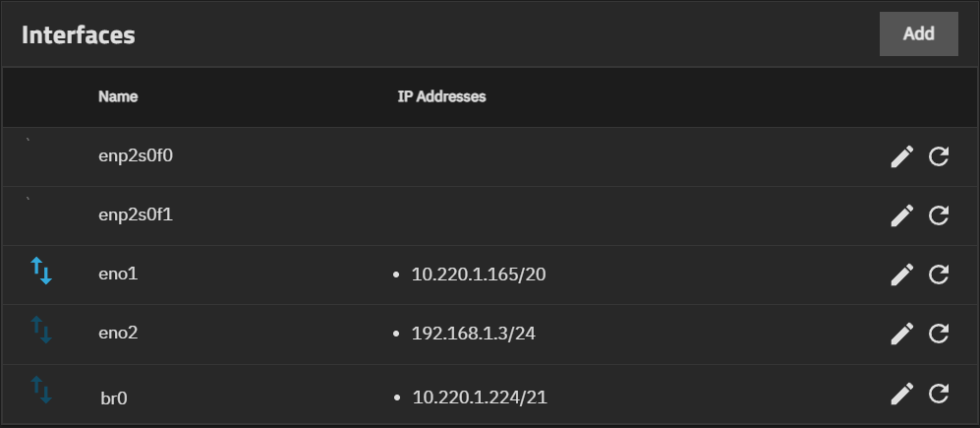Select the enp2s0f1 interface name

[x=136, y=214]
